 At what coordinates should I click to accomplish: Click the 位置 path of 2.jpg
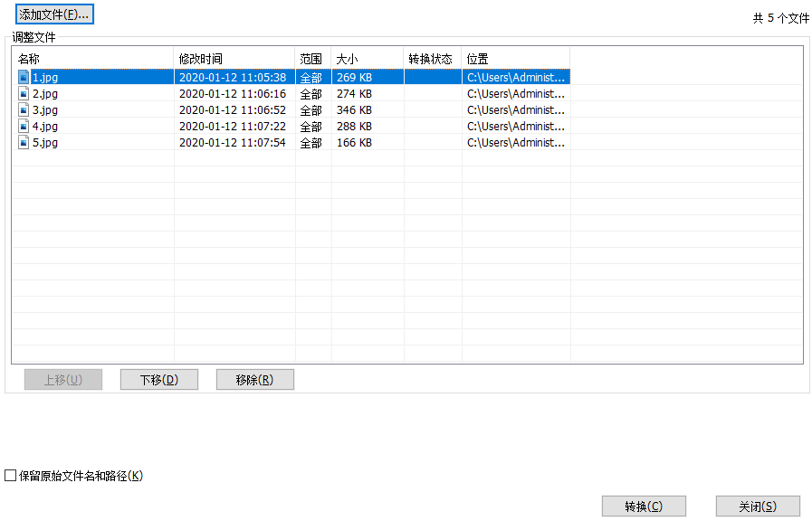click(514, 93)
